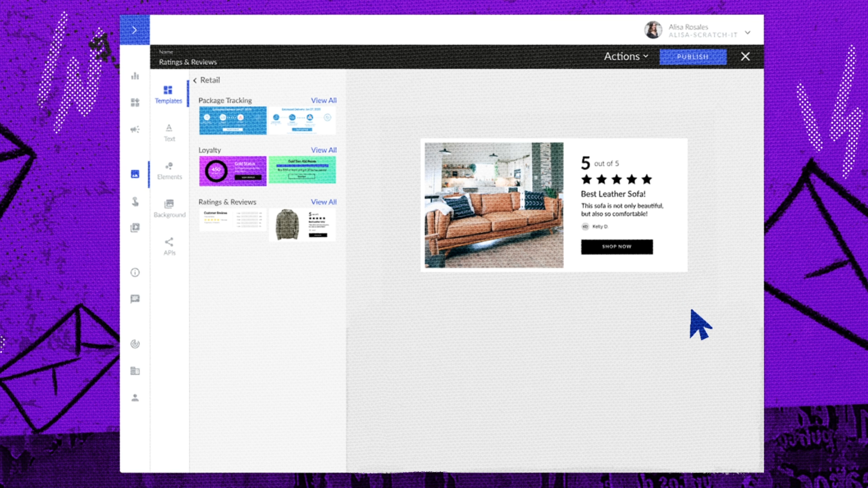
Task: Click the dashboard widgets icon in sidebar
Action: 135,103
